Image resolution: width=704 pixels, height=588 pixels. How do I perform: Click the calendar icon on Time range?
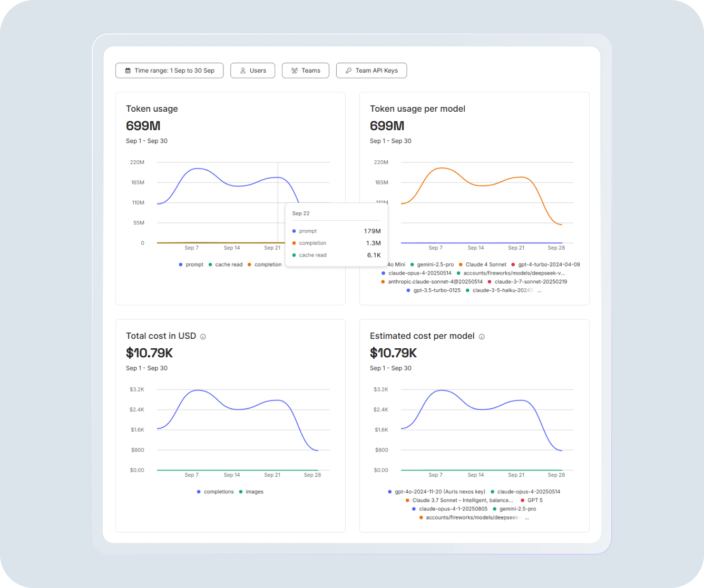pos(128,70)
